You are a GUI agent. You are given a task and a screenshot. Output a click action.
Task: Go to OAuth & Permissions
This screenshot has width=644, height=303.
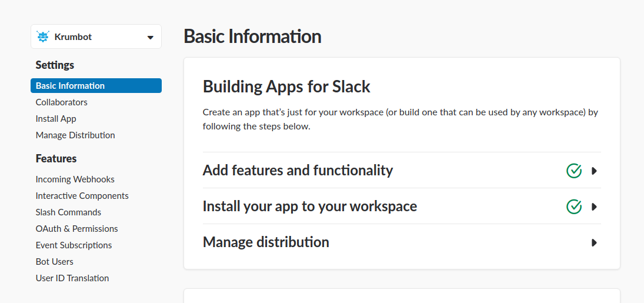coord(76,229)
